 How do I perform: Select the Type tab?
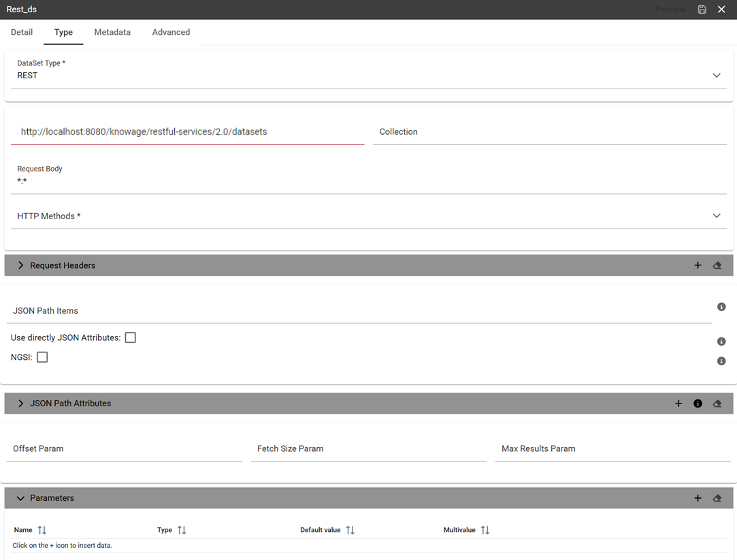pos(63,32)
